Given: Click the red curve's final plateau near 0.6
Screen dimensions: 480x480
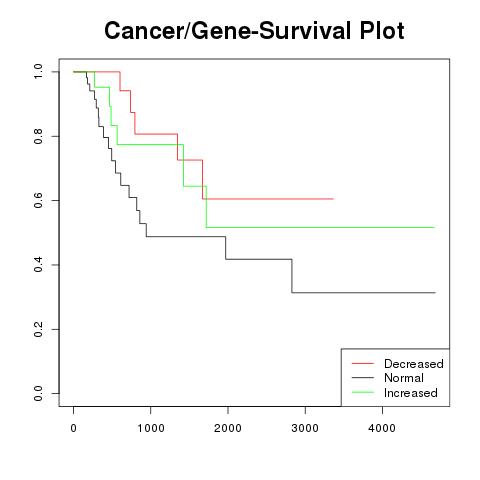Looking at the screenshot, I should click(x=268, y=199).
